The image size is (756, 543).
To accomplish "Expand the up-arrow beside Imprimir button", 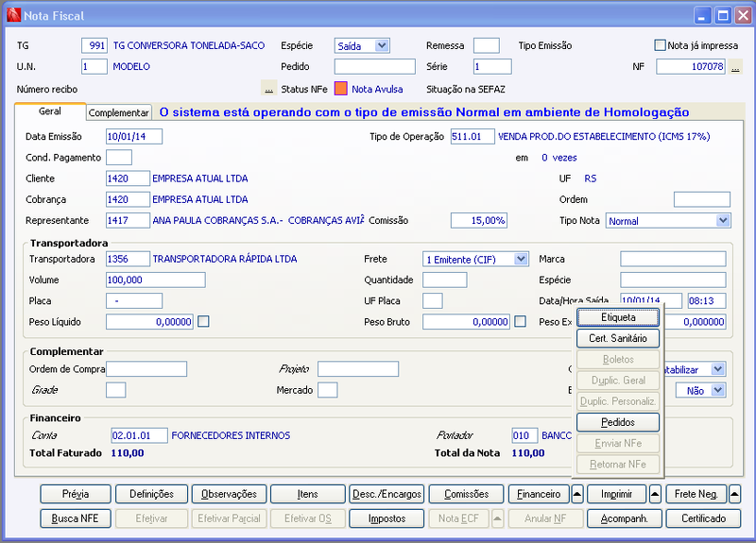I will click(655, 494).
